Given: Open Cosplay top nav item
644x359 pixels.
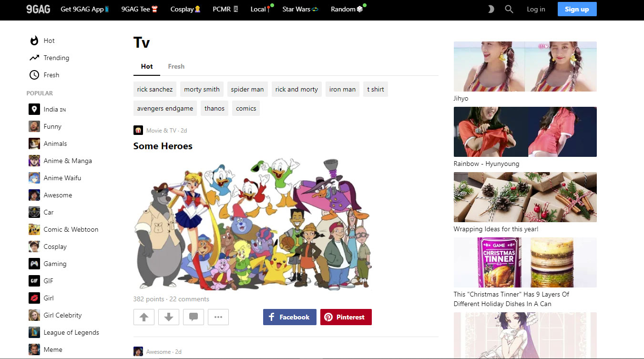Looking at the screenshot, I should 185,9.
